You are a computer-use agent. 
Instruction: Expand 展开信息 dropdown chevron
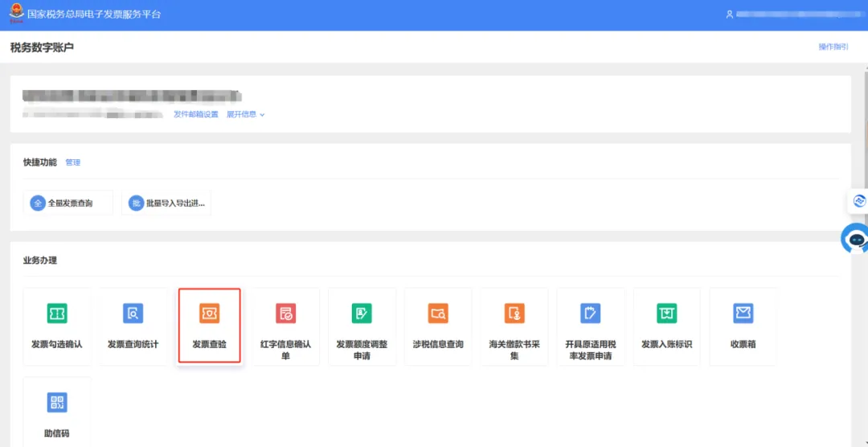point(262,115)
